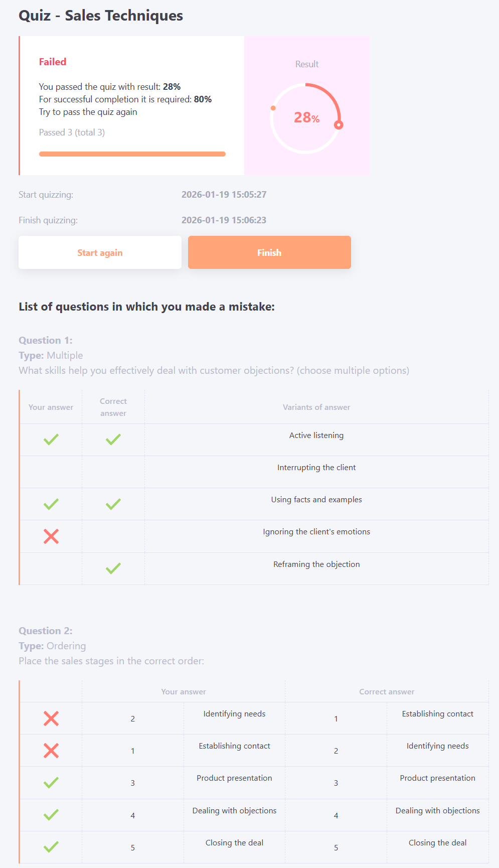Click the Start again button

click(x=100, y=252)
